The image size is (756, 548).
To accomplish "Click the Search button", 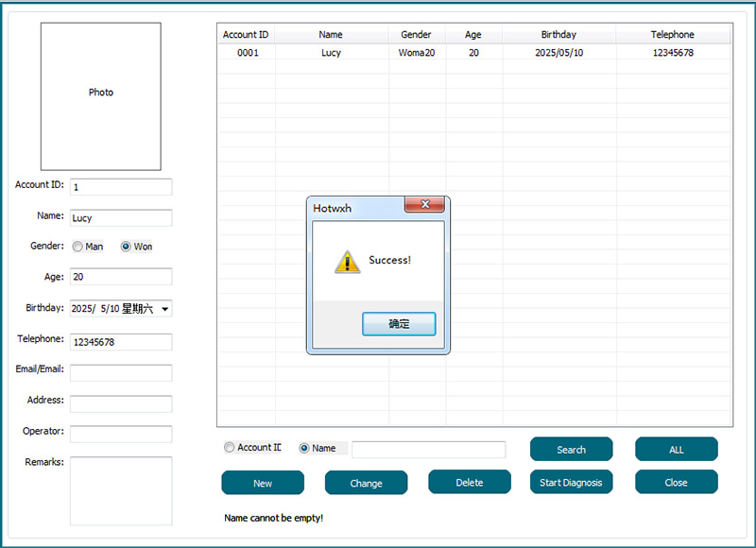I will (x=571, y=450).
